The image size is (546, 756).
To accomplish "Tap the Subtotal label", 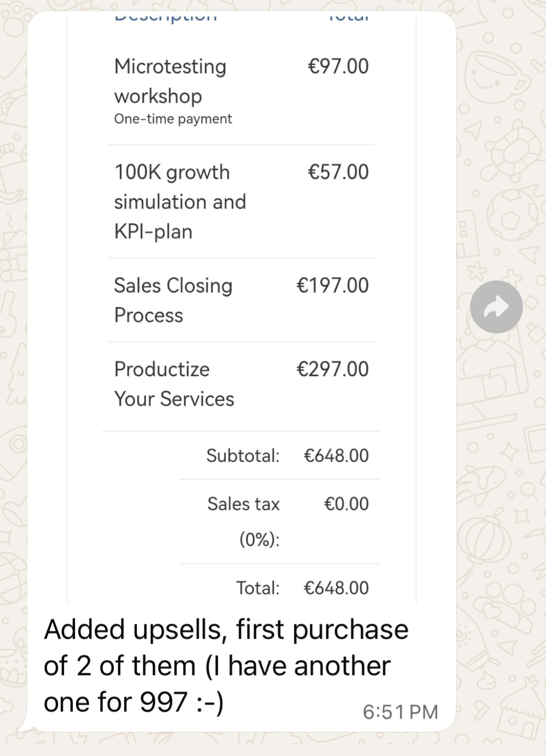I will [243, 456].
